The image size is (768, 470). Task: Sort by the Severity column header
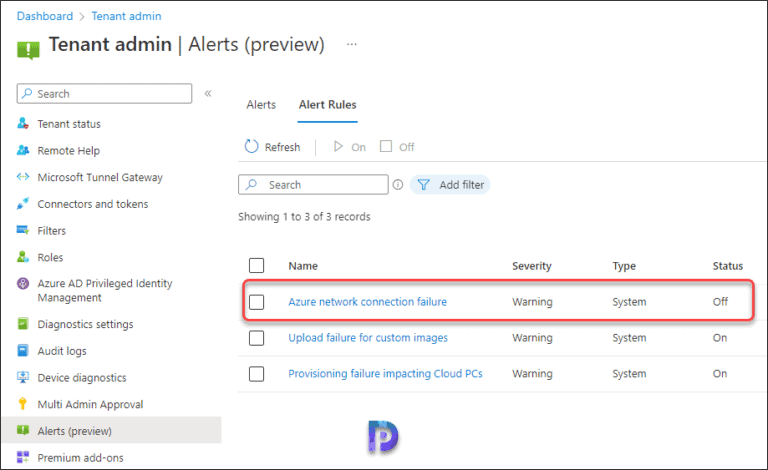pos(532,266)
